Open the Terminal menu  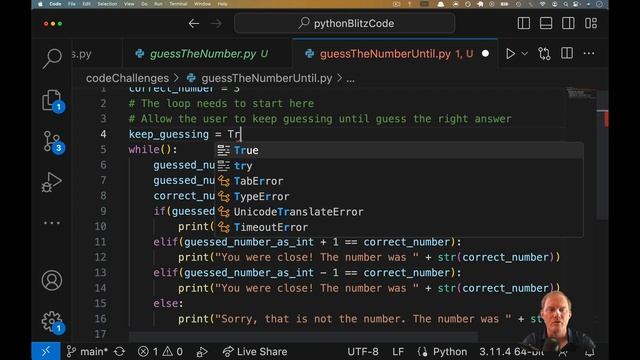tap(178, 4)
